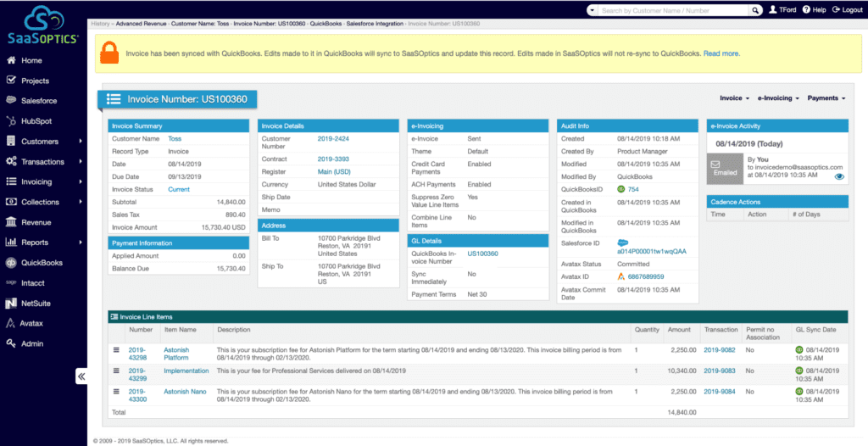Click the HubSpot sidebar icon
The width and height of the screenshot is (868, 446).
coord(12,121)
